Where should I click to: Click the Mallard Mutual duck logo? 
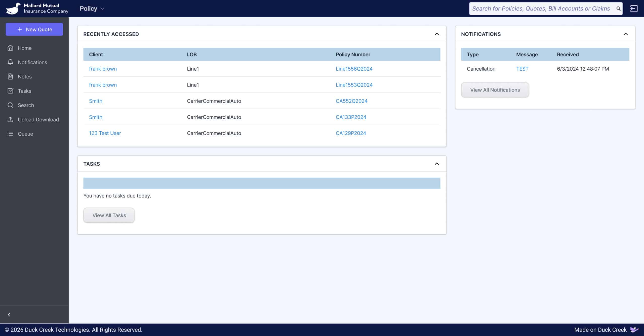point(13,9)
